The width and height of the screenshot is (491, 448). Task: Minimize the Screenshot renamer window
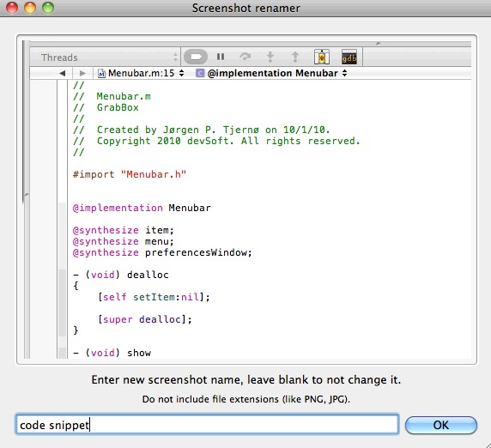(30, 8)
